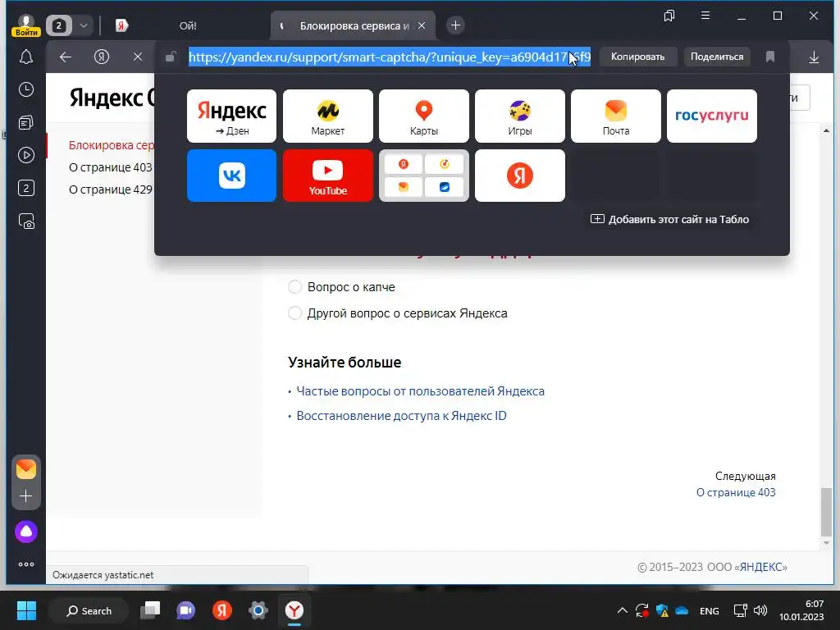The width and height of the screenshot is (840, 630).
Task: Open the Маркет tile
Action: pyautogui.click(x=328, y=116)
